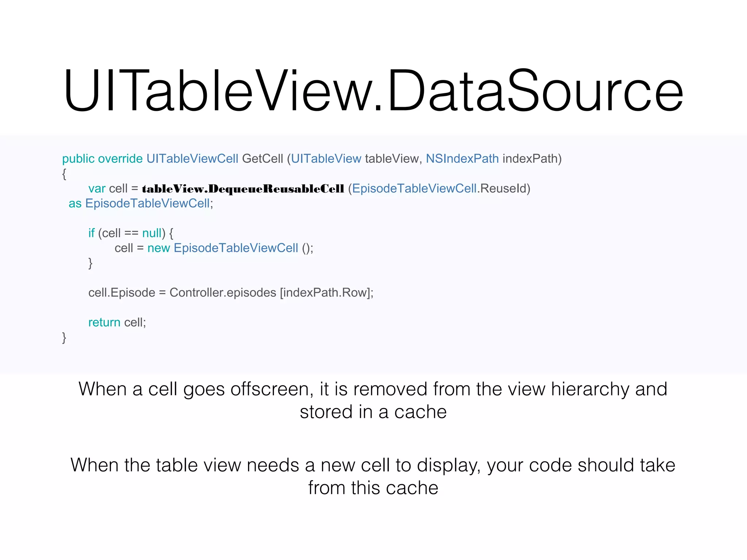
Task: Click the closing brace of the method
Action: [64, 338]
